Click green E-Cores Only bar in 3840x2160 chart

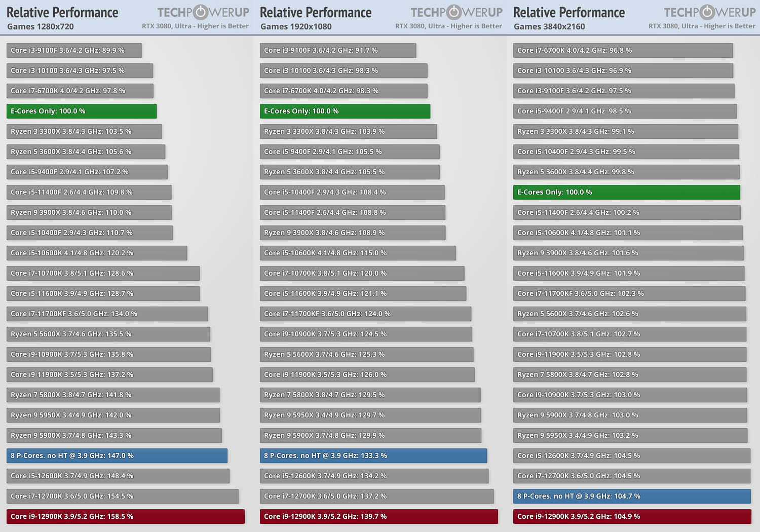point(627,192)
